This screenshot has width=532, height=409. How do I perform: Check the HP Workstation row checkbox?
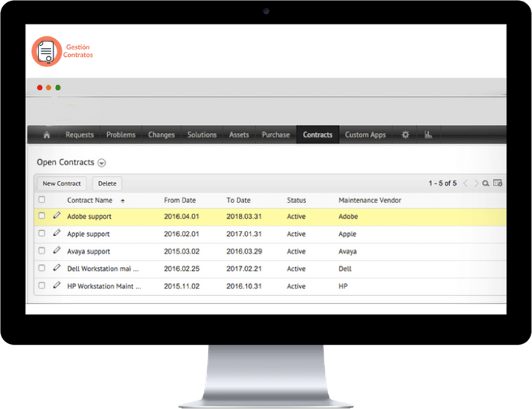coord(41,285)
